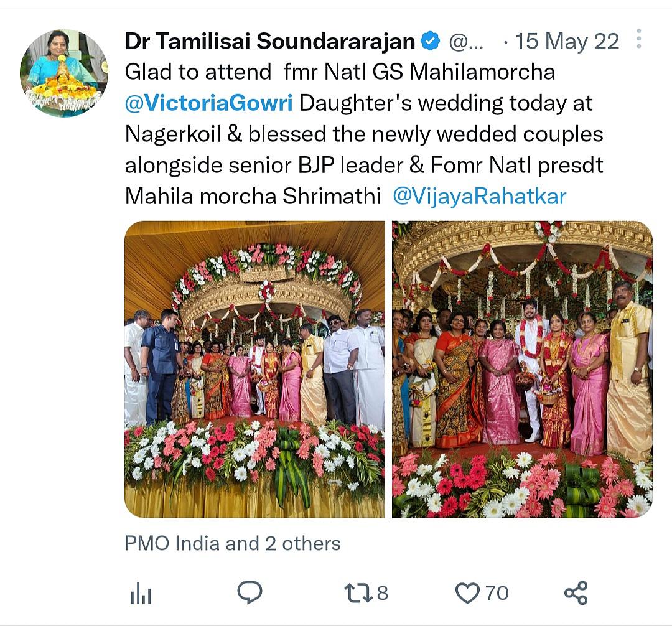
Task: Click the repost count showing 8
Action: pyautogui.click(x=383, y=593)
